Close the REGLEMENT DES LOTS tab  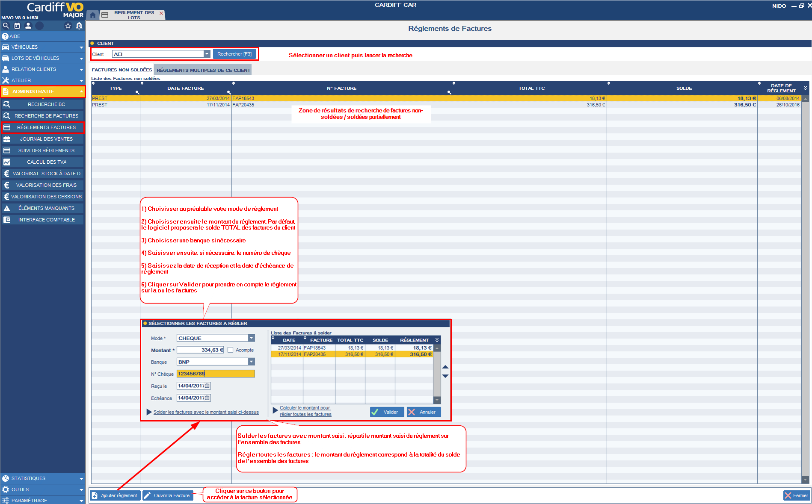click(161, 13)
